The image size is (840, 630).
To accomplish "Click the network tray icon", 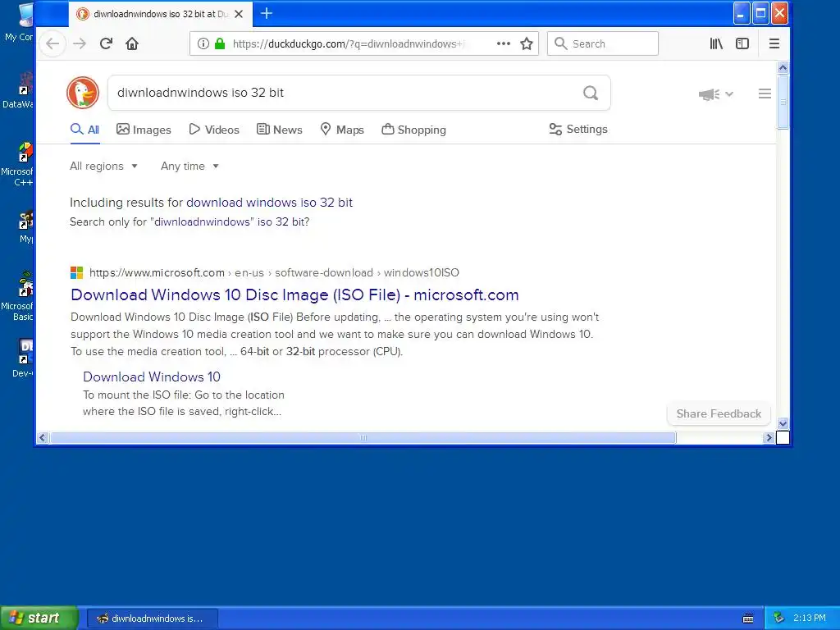I will (779, 618).
